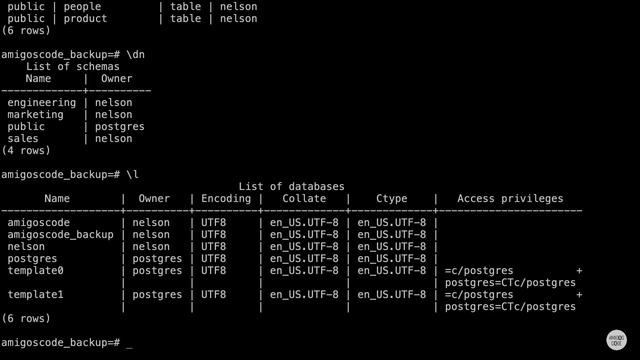Click the 'people' table name

click(x=82, y=7)
